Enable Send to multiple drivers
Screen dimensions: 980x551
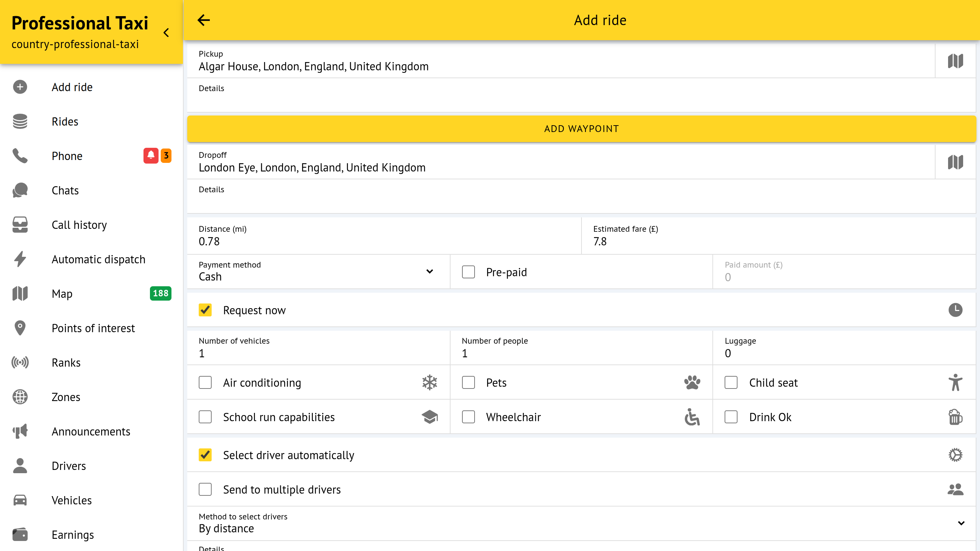[205, 489]
